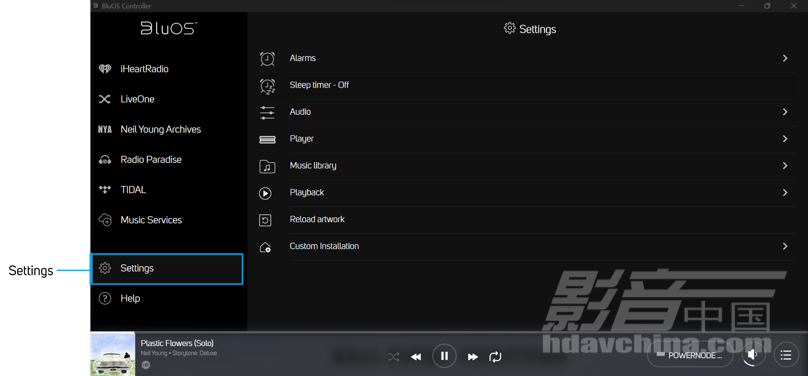Click the Help question mark icon
808x376 pixels.
[105, 298]
